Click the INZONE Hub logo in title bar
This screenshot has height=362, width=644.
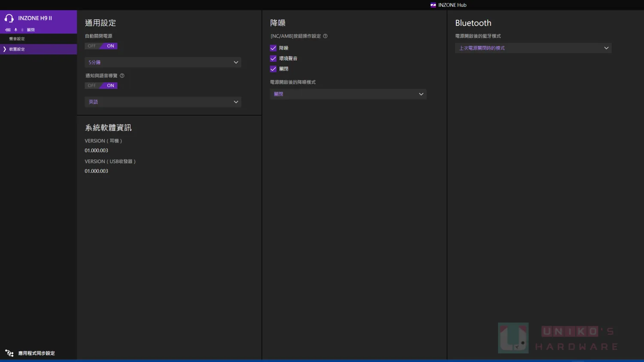point(433,5)
